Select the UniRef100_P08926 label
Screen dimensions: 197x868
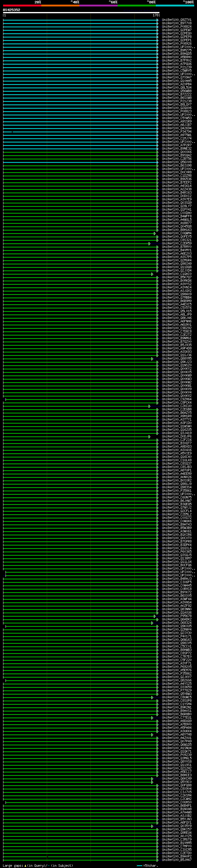(x=177, y=43)
